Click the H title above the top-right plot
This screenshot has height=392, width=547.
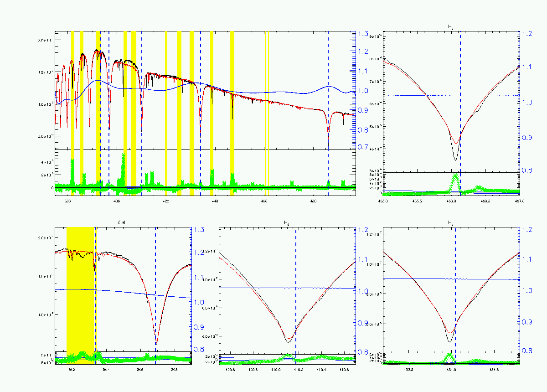coord(451,27)
